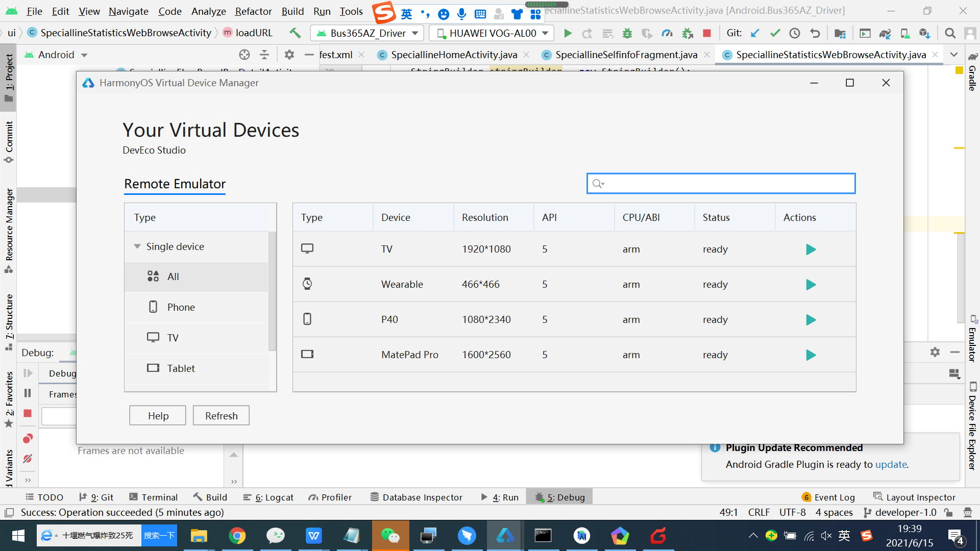
Task: Open the Refactor menu
Action: 253,11
